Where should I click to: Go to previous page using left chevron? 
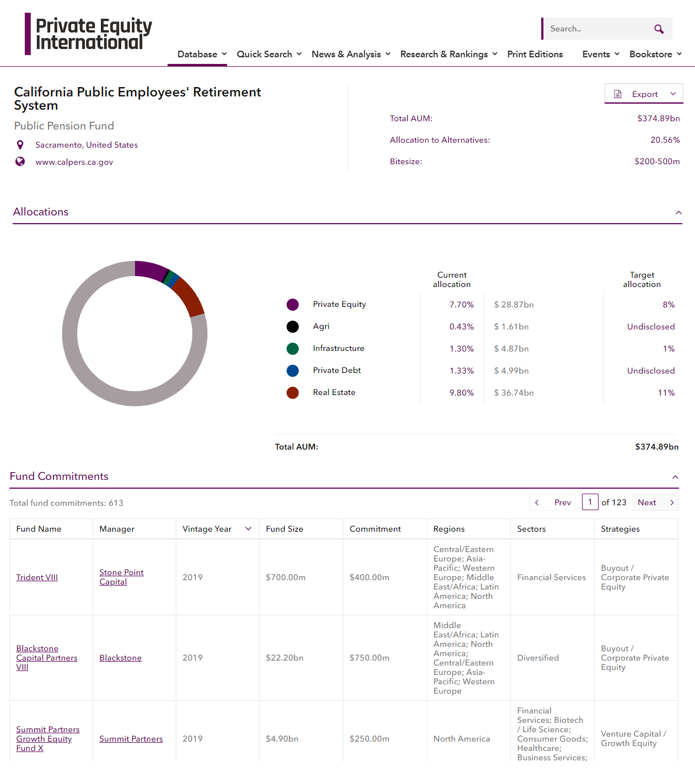click(x=537, y=502)
